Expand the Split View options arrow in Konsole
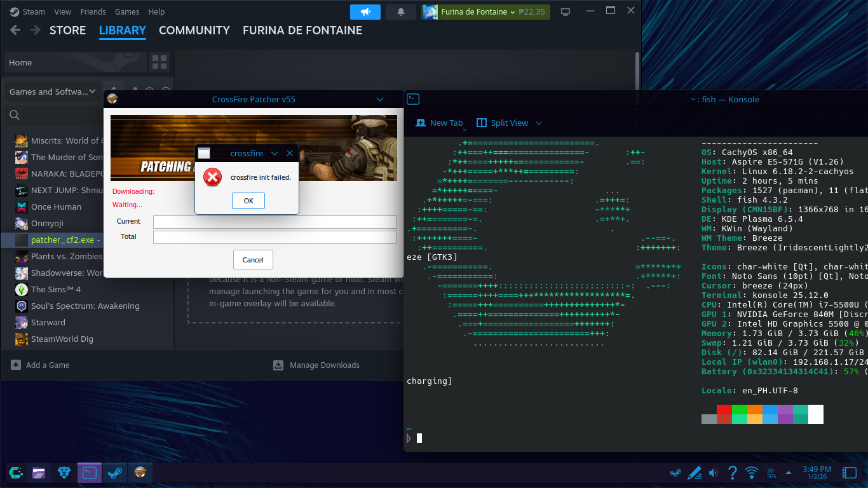The image size is (868, 488). click(539, 123)
